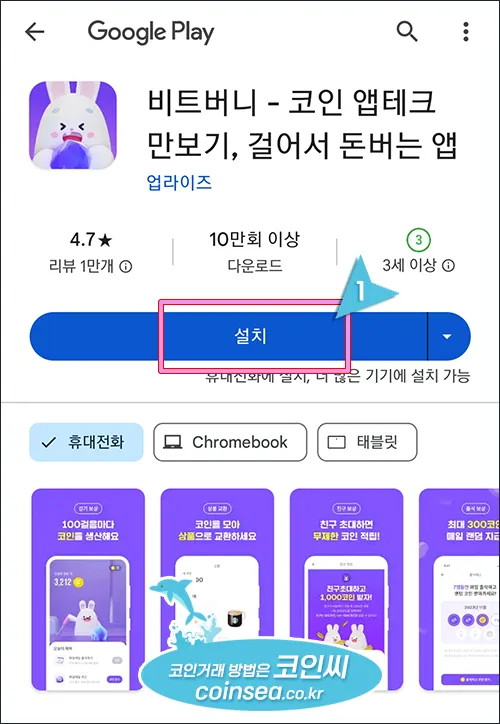500x724 pixels.
Task: Select the 태블릿 device filter chip
Action: (x=367, y=442)
